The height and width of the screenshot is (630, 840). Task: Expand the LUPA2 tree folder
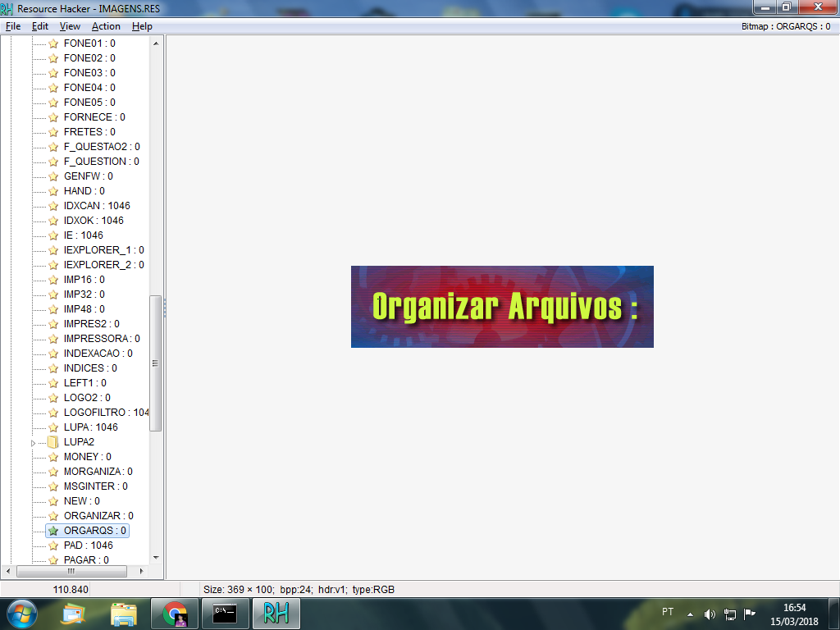click(34, 443)
